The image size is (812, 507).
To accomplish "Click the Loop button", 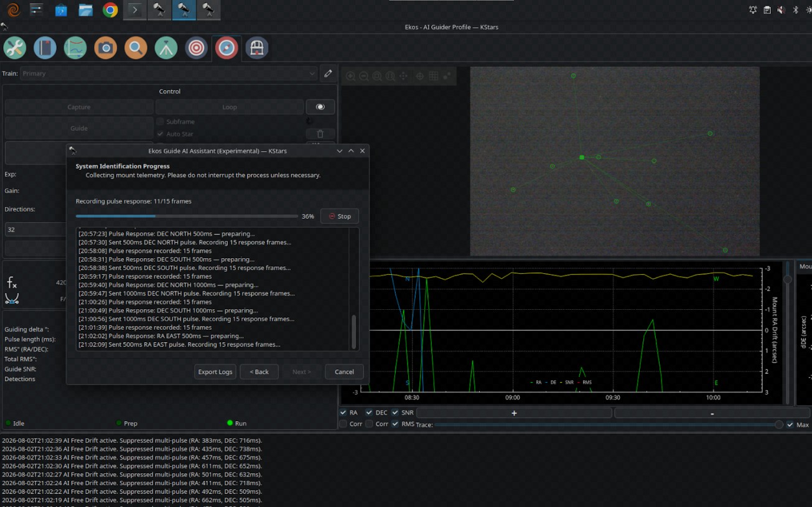I will point(230,107).
